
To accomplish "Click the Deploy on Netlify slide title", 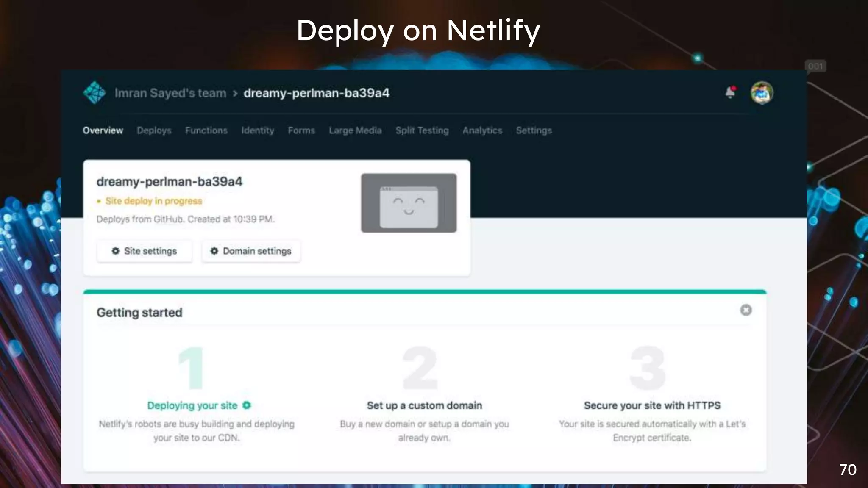I will pos(418,30).
